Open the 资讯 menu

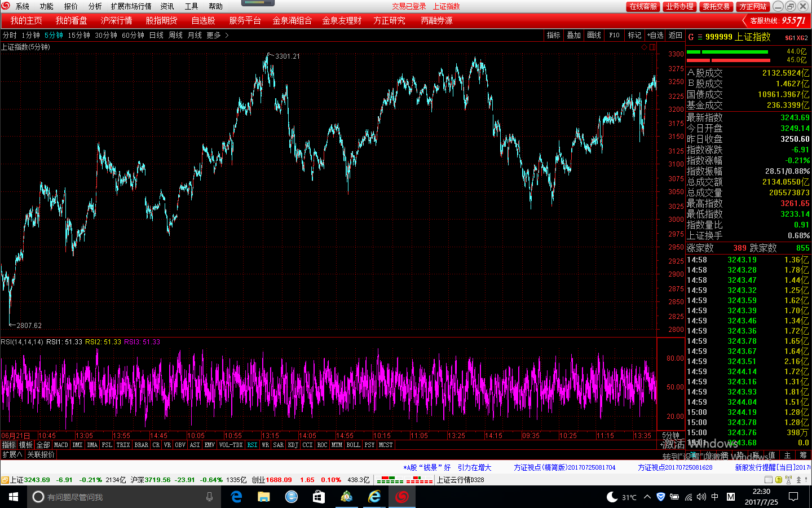tap(167, 6)
